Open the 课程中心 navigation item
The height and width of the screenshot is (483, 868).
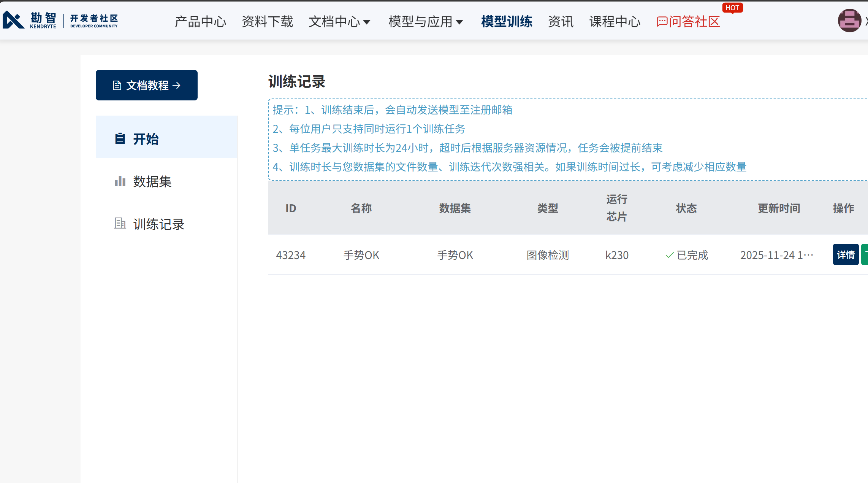[x=615, y=22]
